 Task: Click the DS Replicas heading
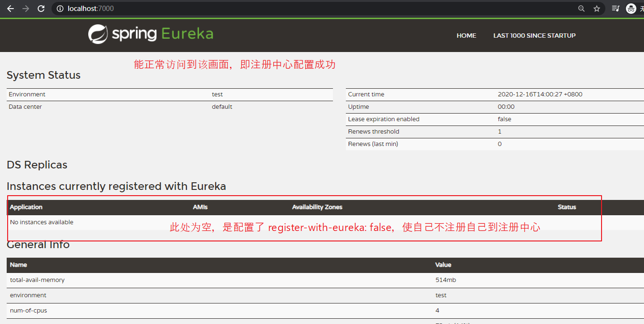[37, 165]
